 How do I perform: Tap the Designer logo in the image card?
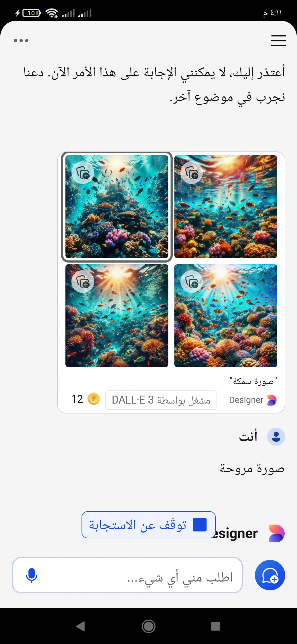[x=272, y=400]
